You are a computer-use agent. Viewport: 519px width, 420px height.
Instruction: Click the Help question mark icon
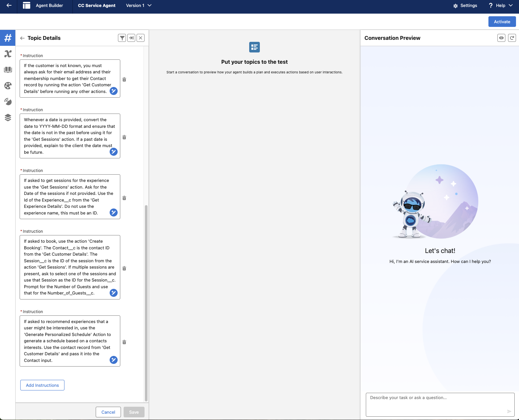[x=490, y=5]
